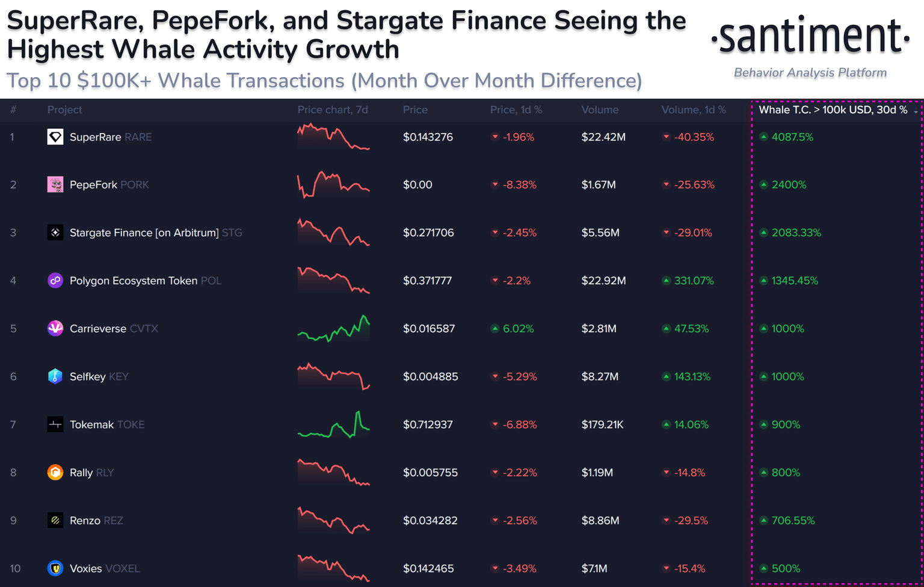Viewport: 924px width, 587px height.
Task: Click the Renzo REZ icon
Action: [55, 521]
